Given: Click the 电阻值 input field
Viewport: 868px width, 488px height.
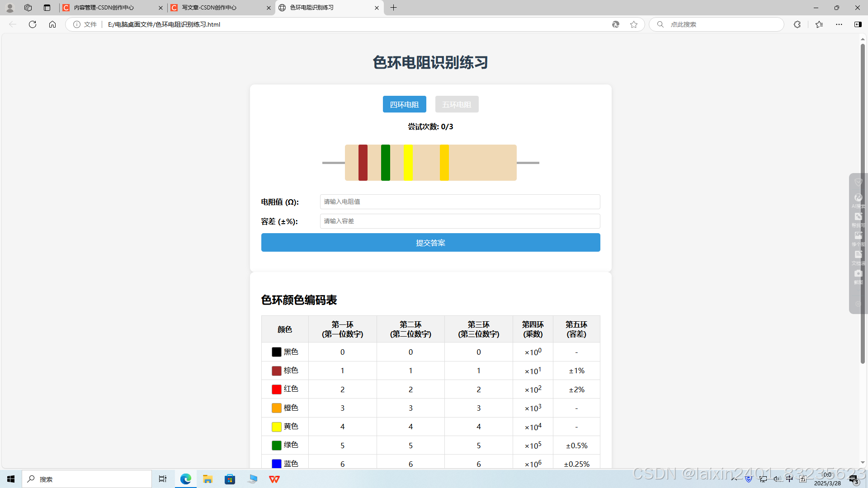Looking at the screenshot, I should 460,202.
